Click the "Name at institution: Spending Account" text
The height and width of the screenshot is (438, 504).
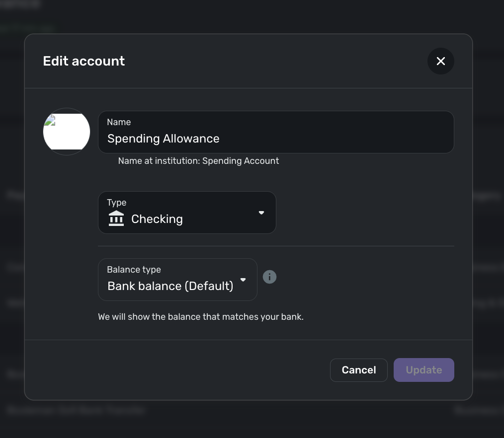[198, 161]
